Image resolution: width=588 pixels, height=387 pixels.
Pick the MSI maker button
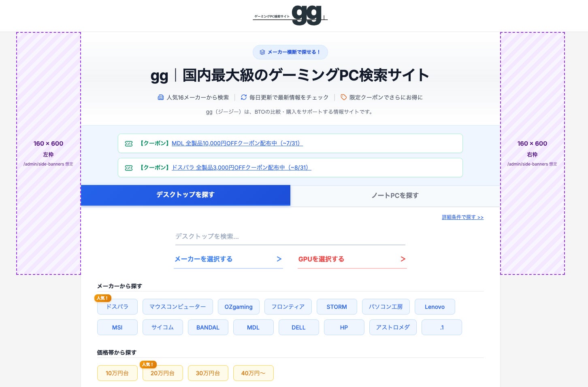(117, 327)
